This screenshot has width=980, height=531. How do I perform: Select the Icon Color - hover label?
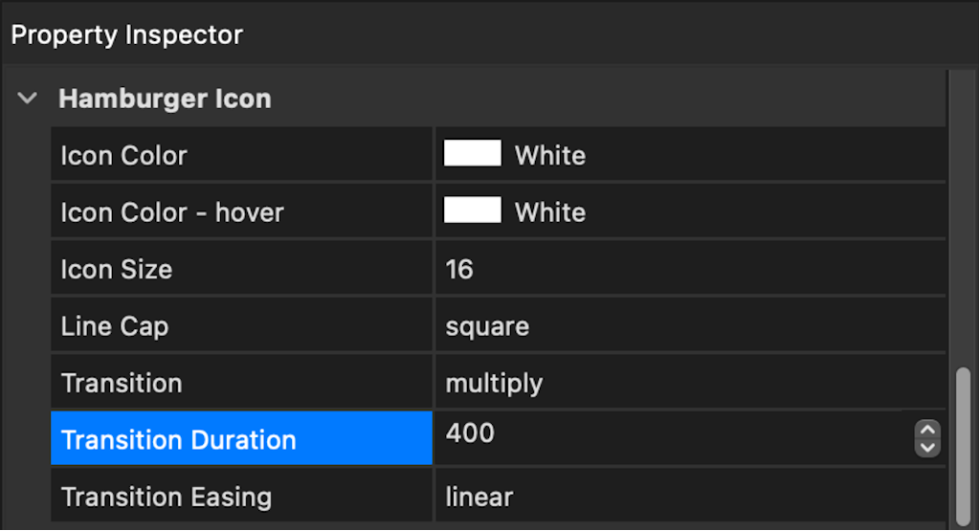(x=172, y=212)
